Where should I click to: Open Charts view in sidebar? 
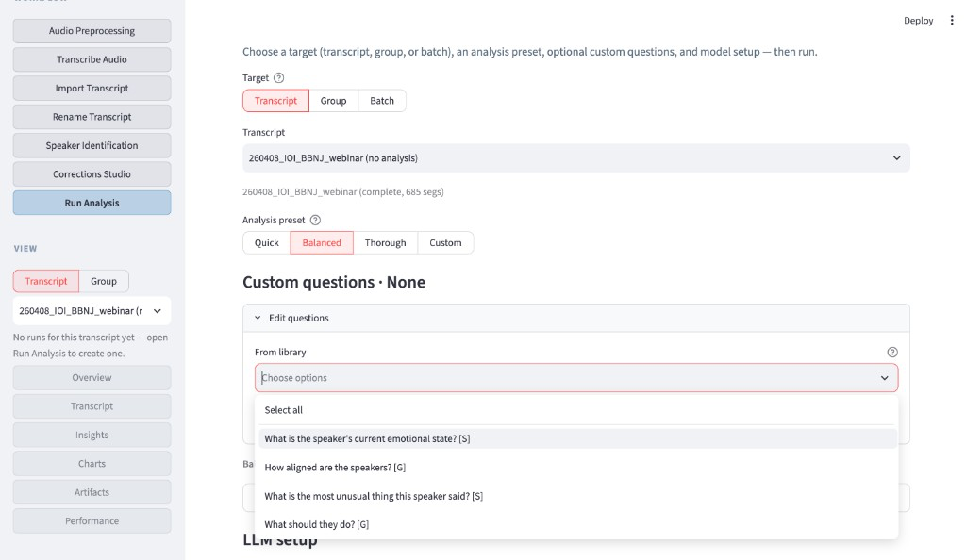coord(92,464)
